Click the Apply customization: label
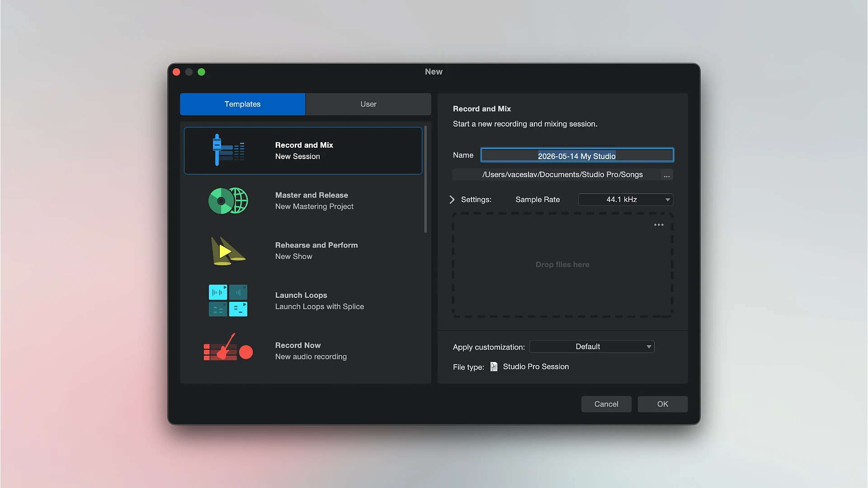 tap(489, 347)
